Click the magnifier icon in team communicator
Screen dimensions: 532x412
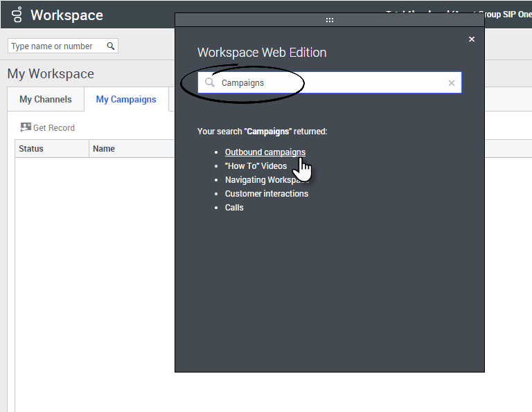pos(111,46)
